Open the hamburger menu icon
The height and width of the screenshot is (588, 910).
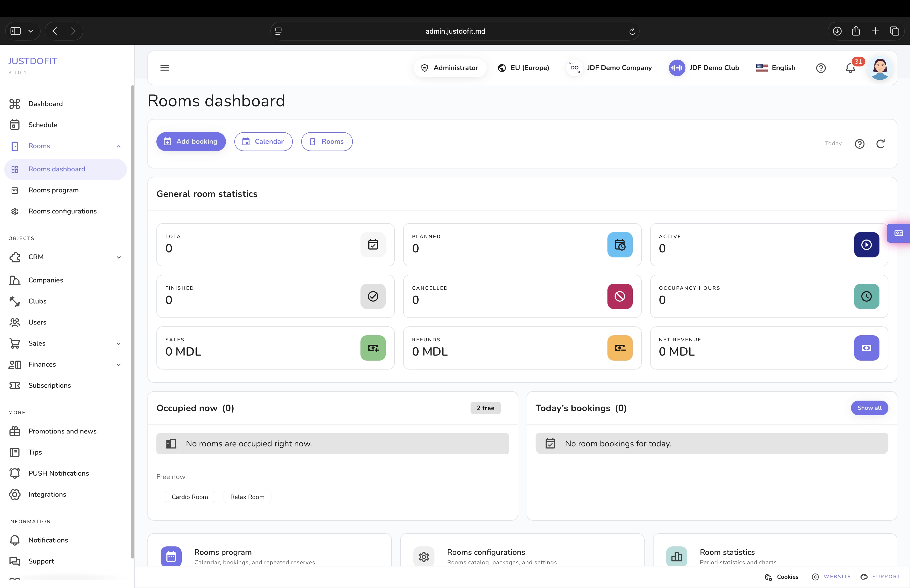tap(165, 68)
